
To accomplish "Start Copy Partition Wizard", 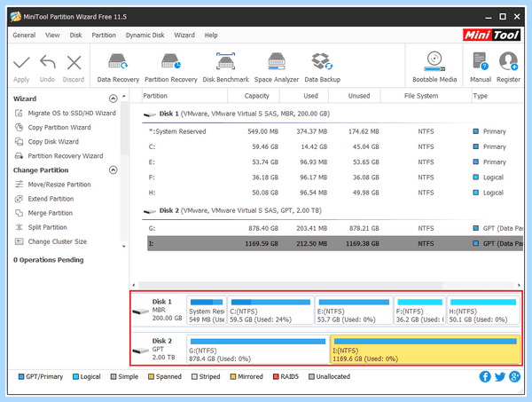I will pyautogui.click(x=52, y=127).
